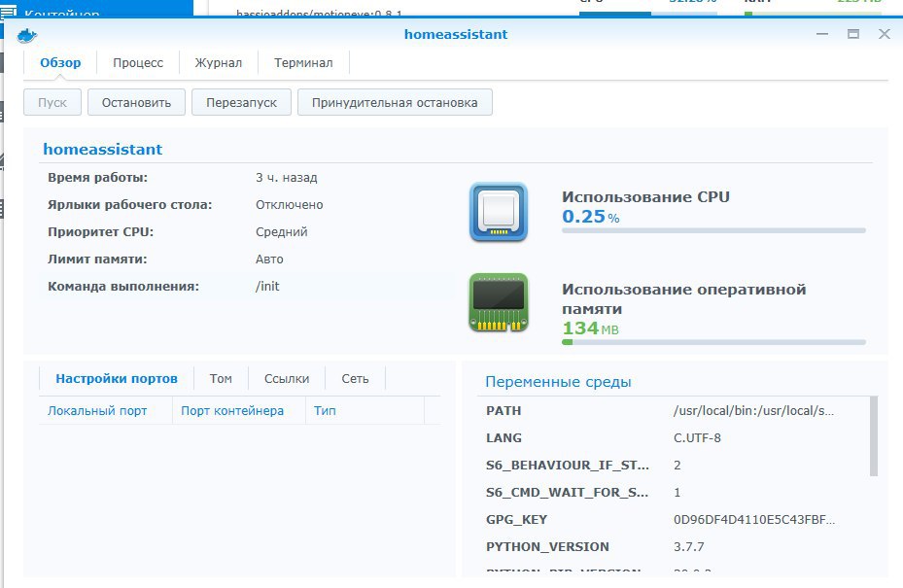The height and width of the screenshot is (588, 903).
Task: Select the LANG variable row
Action: (x=674, y=437)
